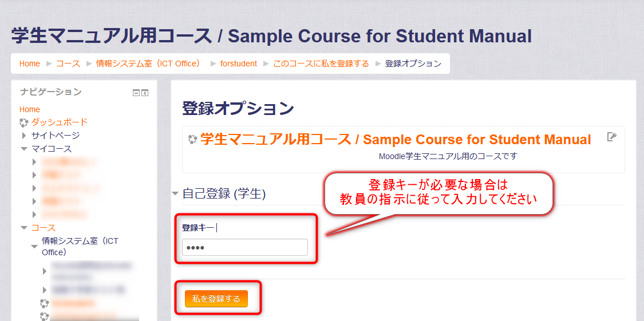644x321 pixels.
Task: Open the Home breadcrumb link
Action: (x=30, y=64)
